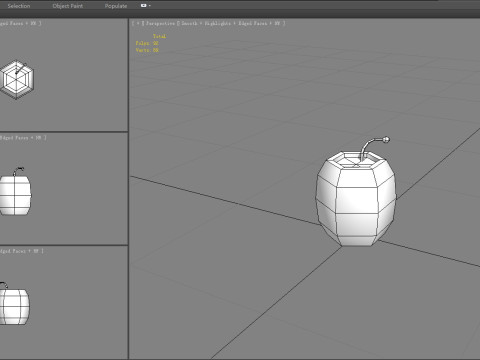Activate the top viewport with hexagonal barrel view

(x=63, y=75)
